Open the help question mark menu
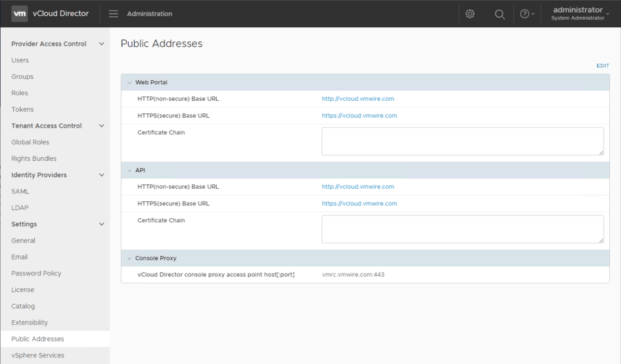Image resolution: width=621 pixels, height=364 pixels. tap(526, 14)
